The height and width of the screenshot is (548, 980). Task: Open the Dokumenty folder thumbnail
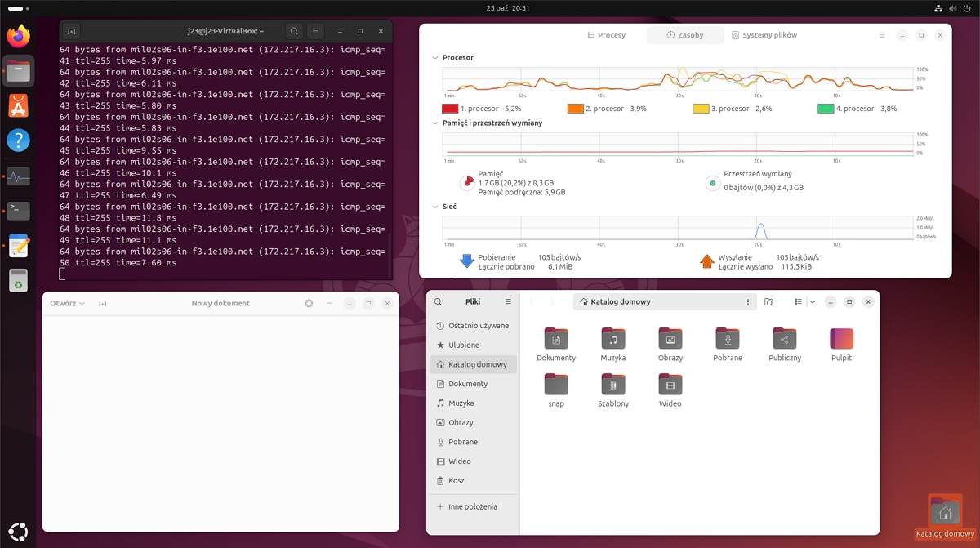click(556, 337)
